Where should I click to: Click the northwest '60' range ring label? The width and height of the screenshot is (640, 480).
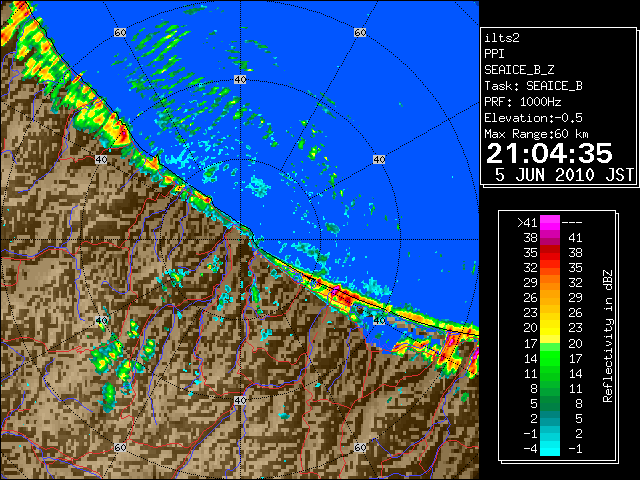click(x=120, y=32)
